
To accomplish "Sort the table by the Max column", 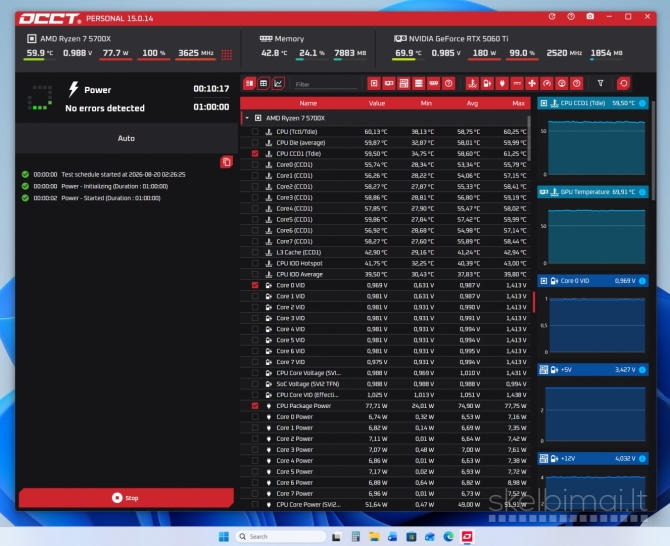I will pyautogui.click(x=518, y=103).
